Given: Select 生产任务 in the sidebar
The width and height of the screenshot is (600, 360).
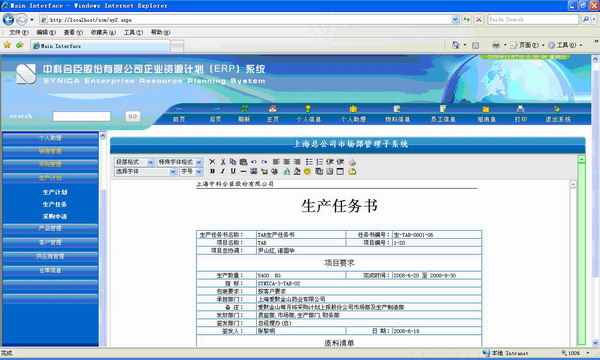Looking at the screenshot, I should point(55,204).
